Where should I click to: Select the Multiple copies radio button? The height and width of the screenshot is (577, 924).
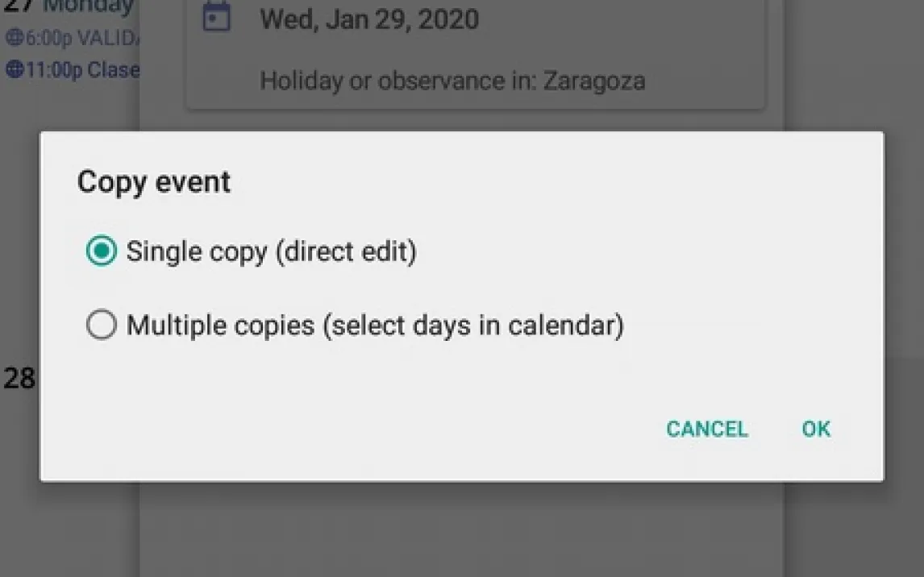tap(101, 326)
